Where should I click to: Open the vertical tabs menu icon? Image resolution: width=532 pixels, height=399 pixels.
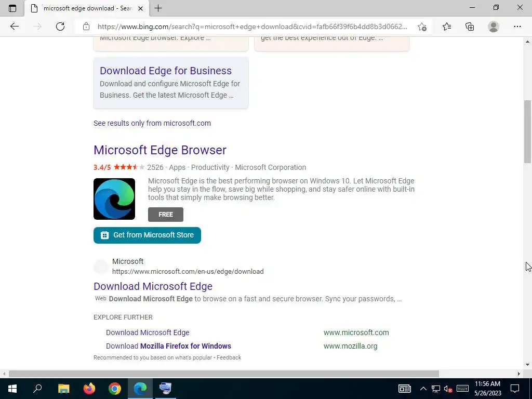[12, 8]
